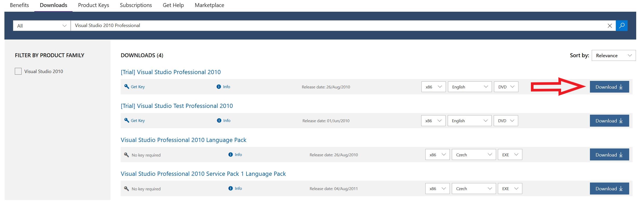Screen dimensions: 644x201
Task: Open Czech language dropdown for Language Pack
Action: click(474, 155)
